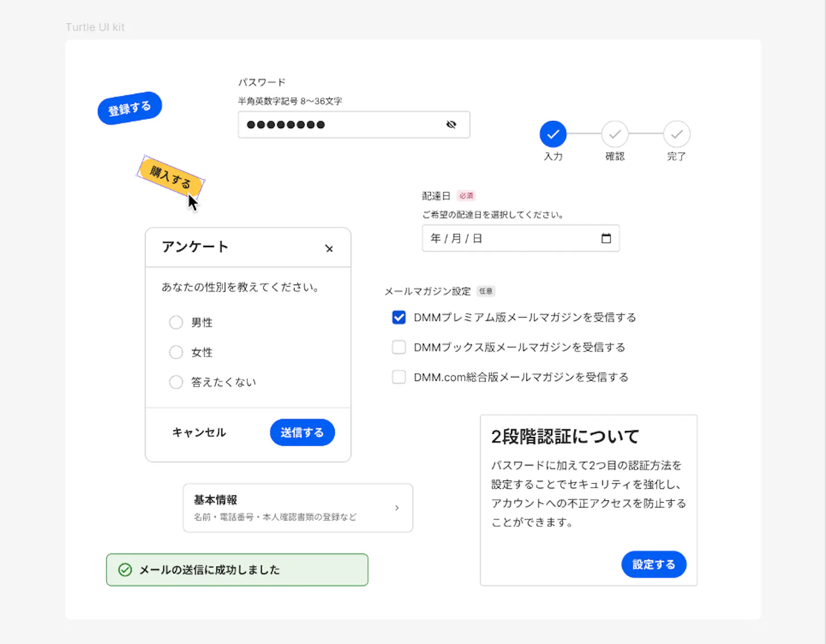Screen dimensions: 826x644
Task: Toggle the password visibility eye icon
Action: pyautogui.click(x=452, y=124)
